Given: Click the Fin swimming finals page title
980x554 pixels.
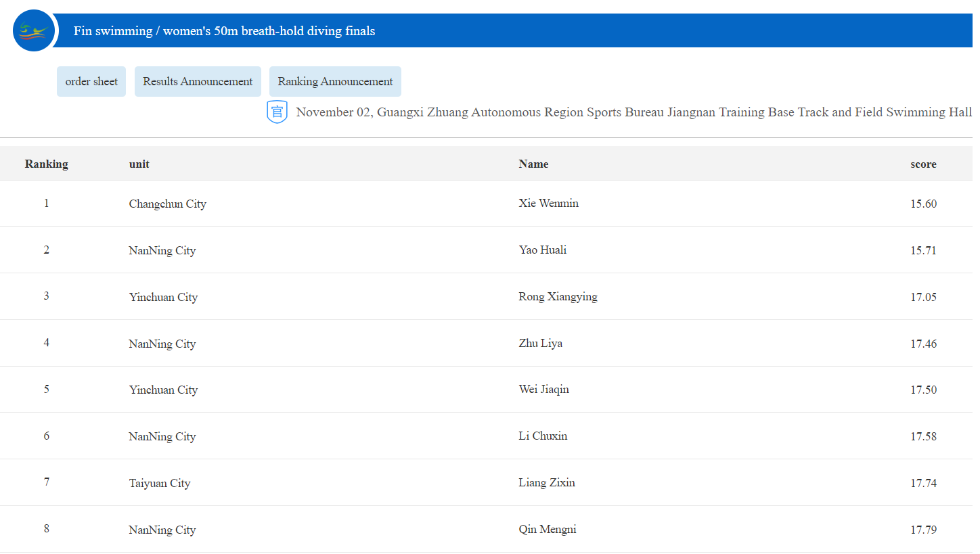Looking at the screenshot, I should point(224,30).
